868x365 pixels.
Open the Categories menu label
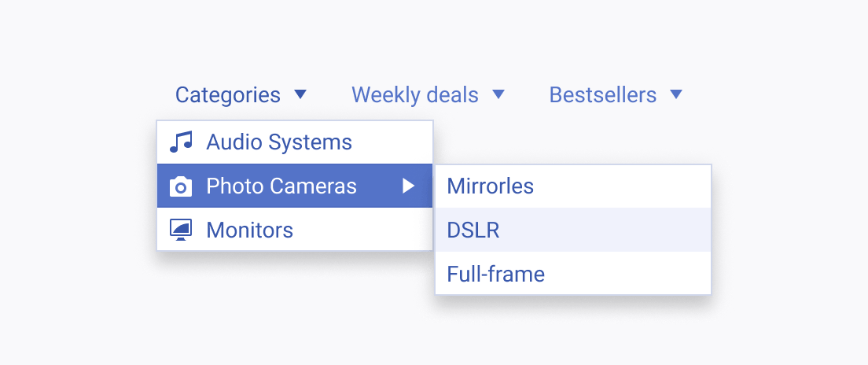point(227,94)
